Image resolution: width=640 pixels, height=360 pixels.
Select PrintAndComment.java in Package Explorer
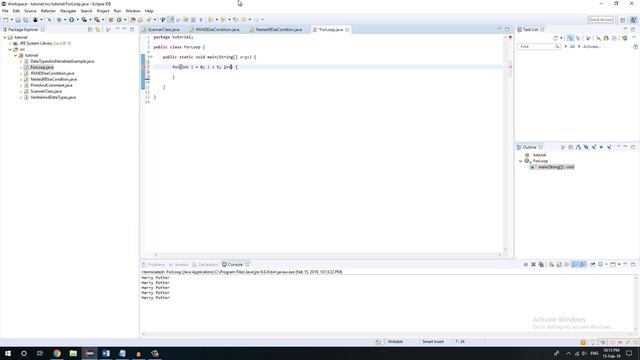pyautogui.click(x=51, y=85)
